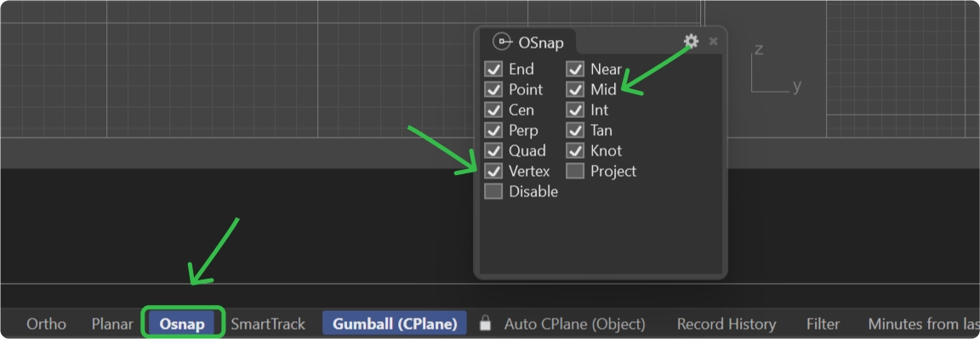Viewport: 980px width, 339px height.
Task: Click Record History in status bar
Action: tap(726, 324)
